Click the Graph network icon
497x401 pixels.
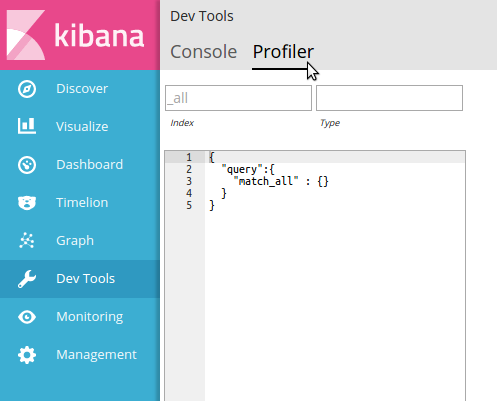pyautogui.click(x=27, y=240)
